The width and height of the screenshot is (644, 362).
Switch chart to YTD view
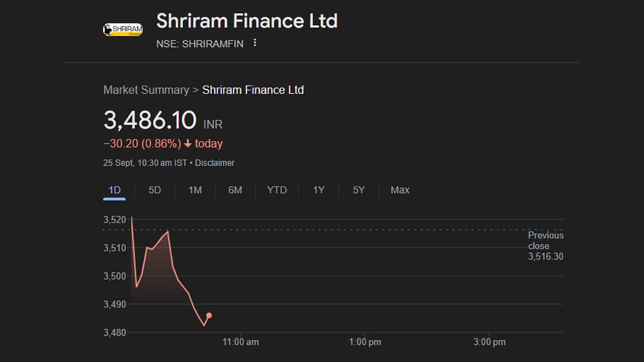point(277,190)
